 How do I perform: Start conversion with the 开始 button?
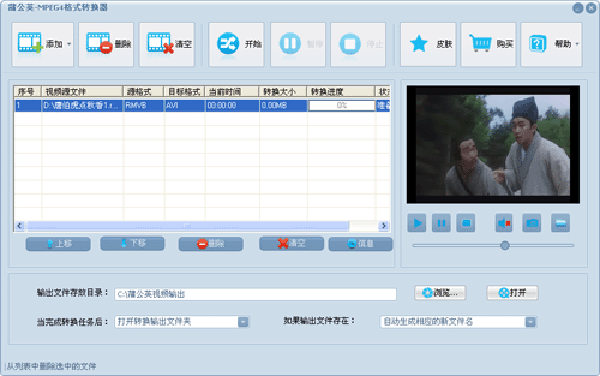236,45
